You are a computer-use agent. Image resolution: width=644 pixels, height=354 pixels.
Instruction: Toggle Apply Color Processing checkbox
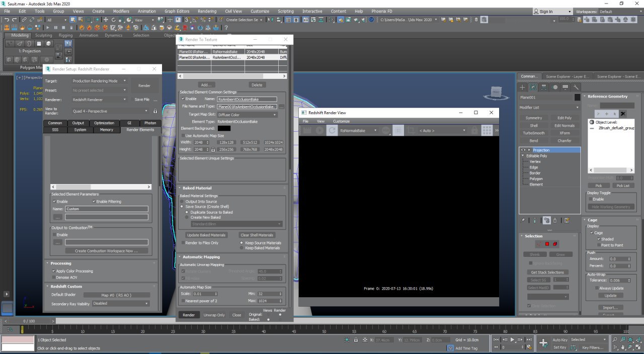[54, 271]
